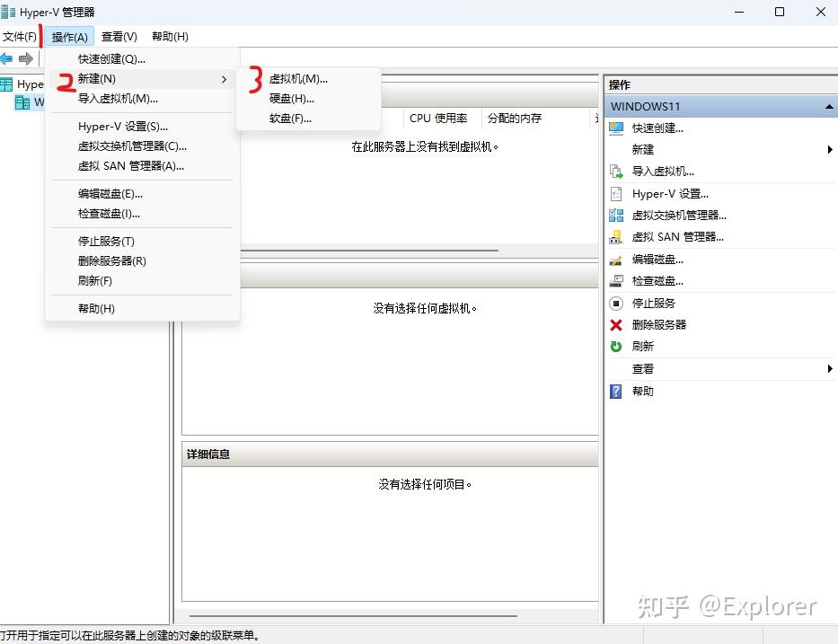Expand the 查看 submenu arrow in Actions pane
The width and height of the screenshot is (838, 644).
[829, 368]
